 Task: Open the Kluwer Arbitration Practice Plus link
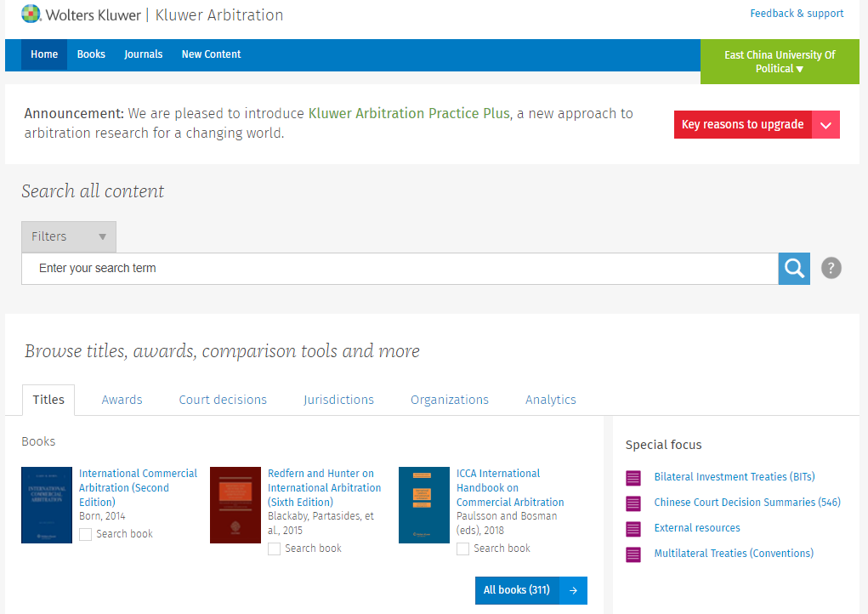[409, 113]
